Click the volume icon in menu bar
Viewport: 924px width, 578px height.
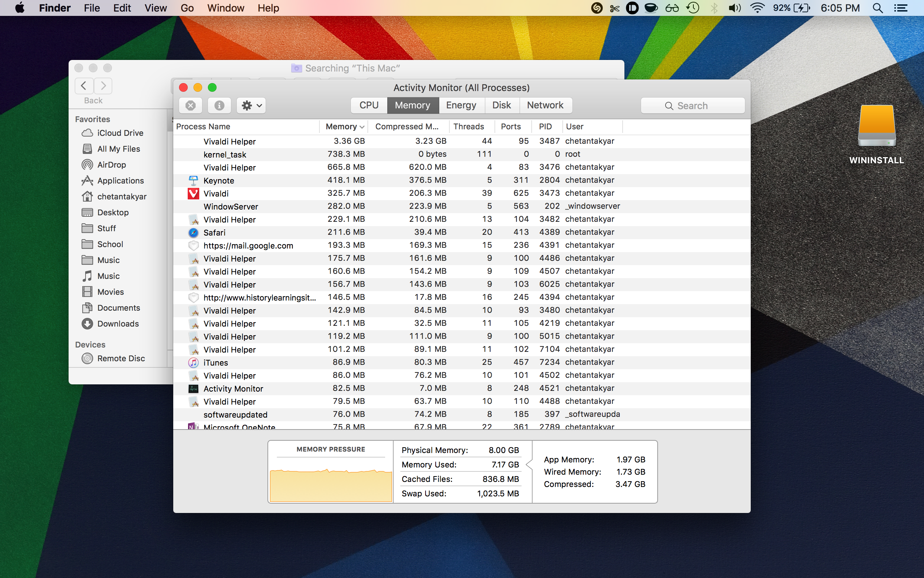735,8
